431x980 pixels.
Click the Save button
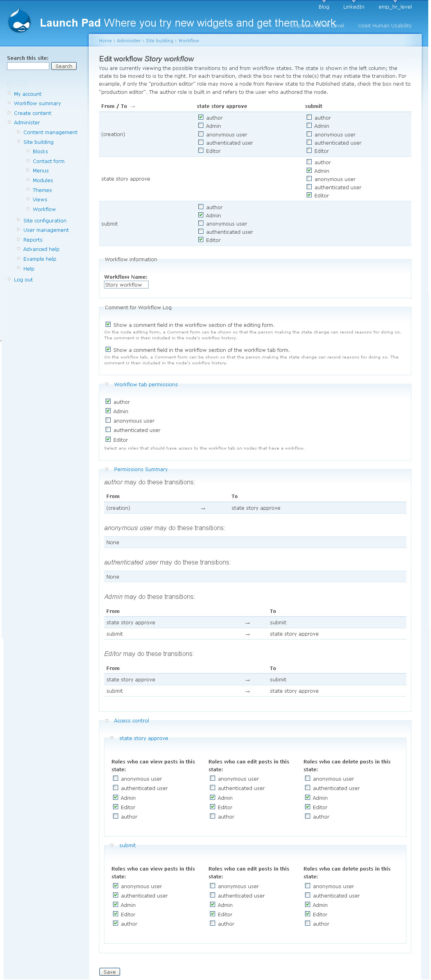pyautogui.click(x=110, y=972)
